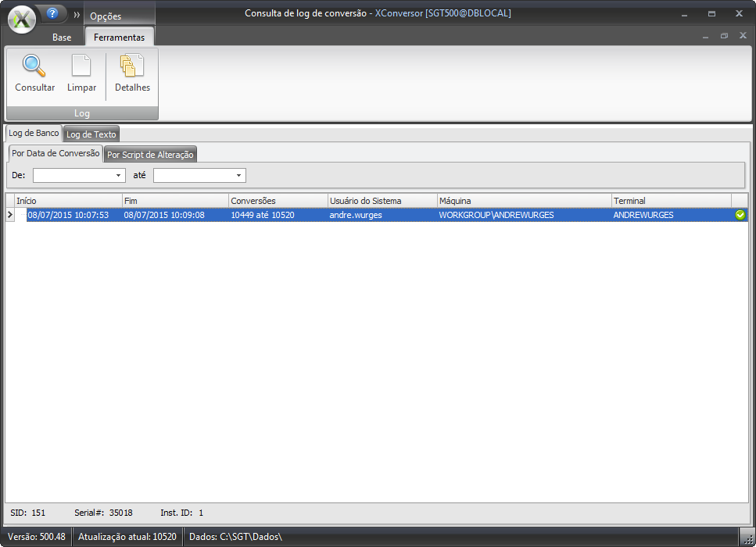The image size is (756, 547).
Task: Click the XConversor application logo button
Action: pos(23,19)
